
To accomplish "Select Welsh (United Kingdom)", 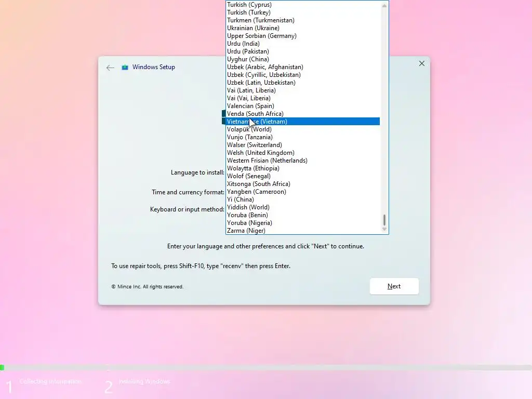I will click(x=303, y=153).
